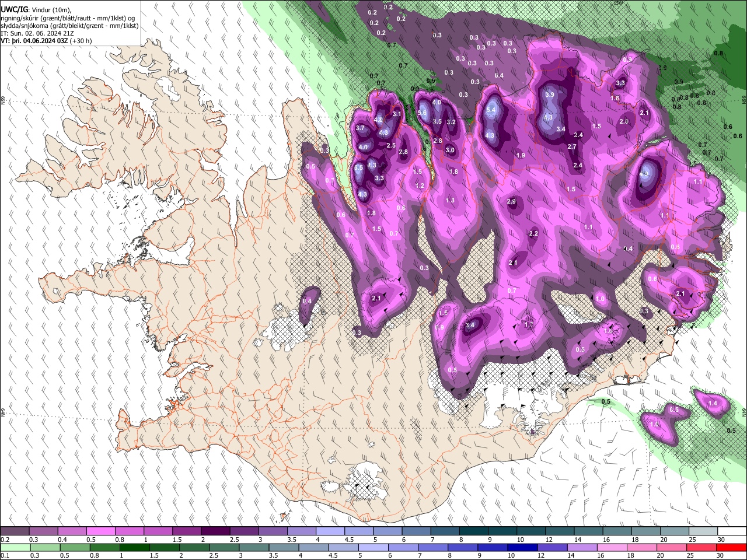747x560 pixels.
Task: Click the 0.2–0.3 purple swatch in the upper legend
Action: 15,531
